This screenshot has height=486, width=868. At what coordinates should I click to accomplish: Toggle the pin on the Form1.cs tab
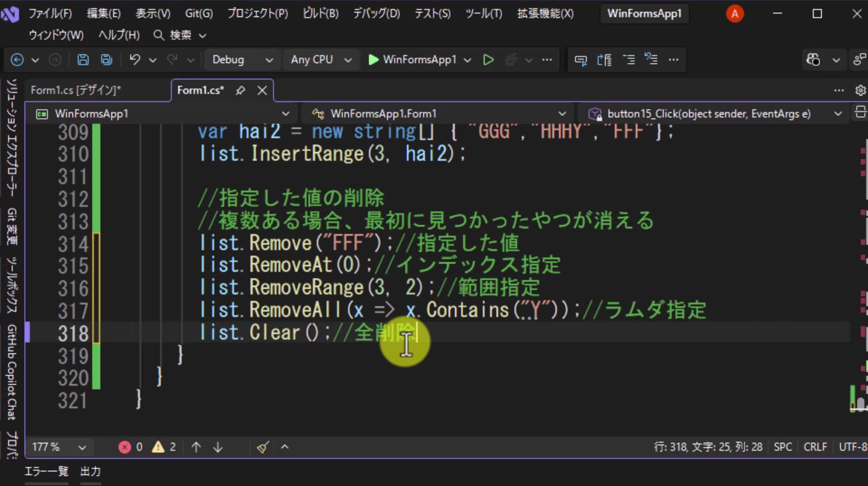[x=241, y=90]
